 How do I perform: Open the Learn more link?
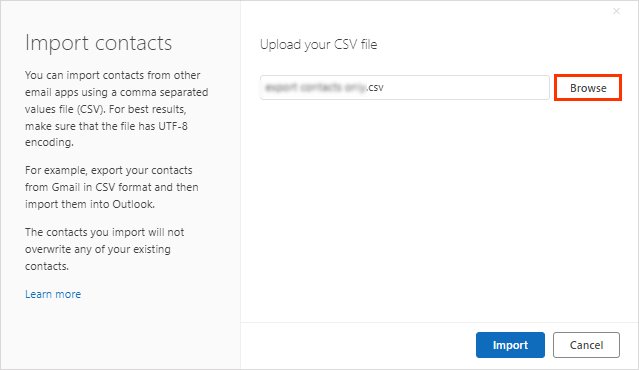pos(53,294)
